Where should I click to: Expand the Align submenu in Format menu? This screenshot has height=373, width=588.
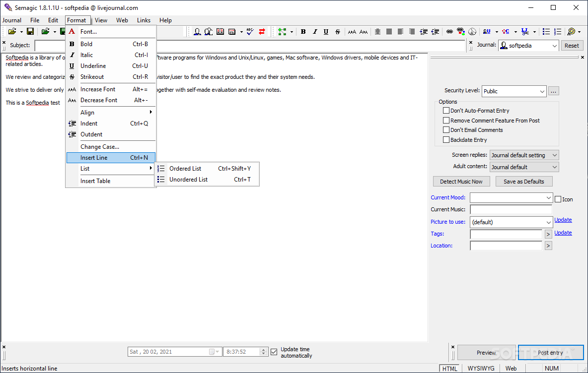click(x=111, y=113)
